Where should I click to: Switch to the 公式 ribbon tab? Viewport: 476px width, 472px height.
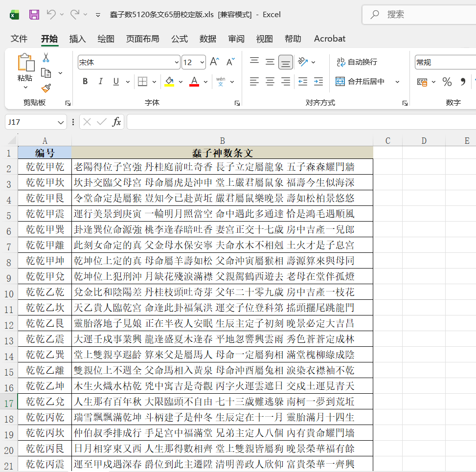coord(180,39)
